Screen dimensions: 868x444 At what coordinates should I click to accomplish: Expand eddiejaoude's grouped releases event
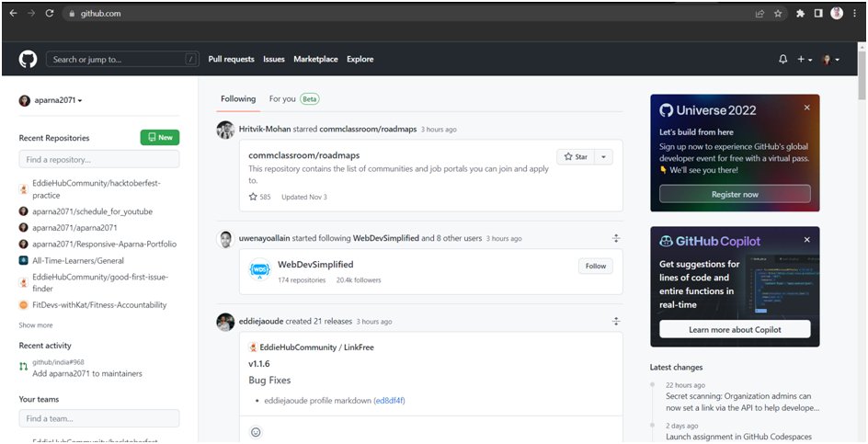coord(615,321)
